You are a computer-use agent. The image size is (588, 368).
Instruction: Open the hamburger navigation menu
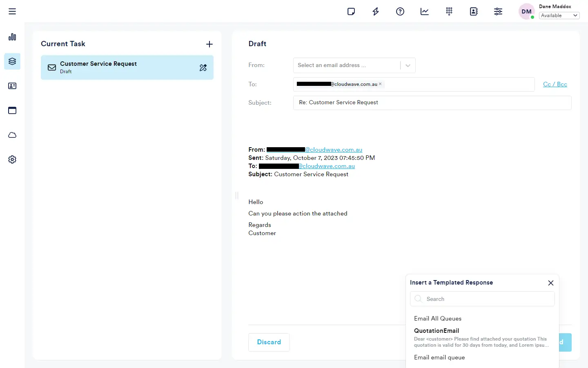[x=12, y=11]
